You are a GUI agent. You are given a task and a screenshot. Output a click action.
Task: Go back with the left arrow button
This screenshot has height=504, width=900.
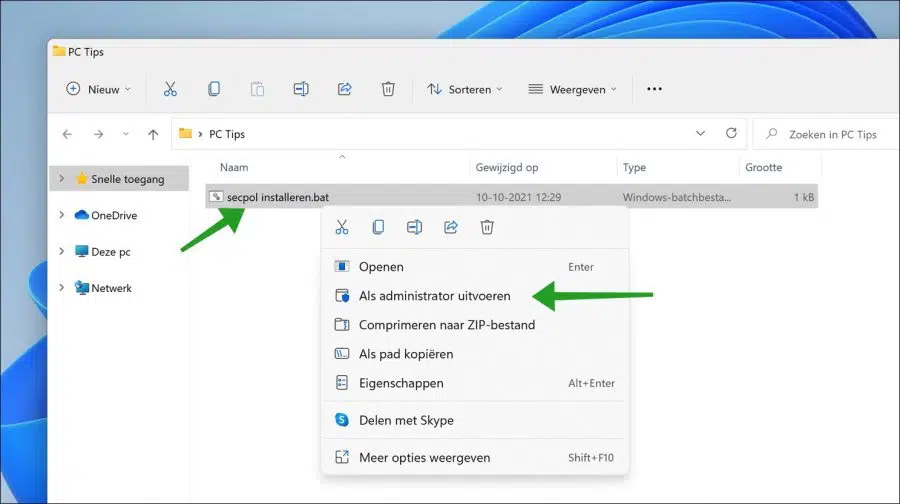click(67, 134)
